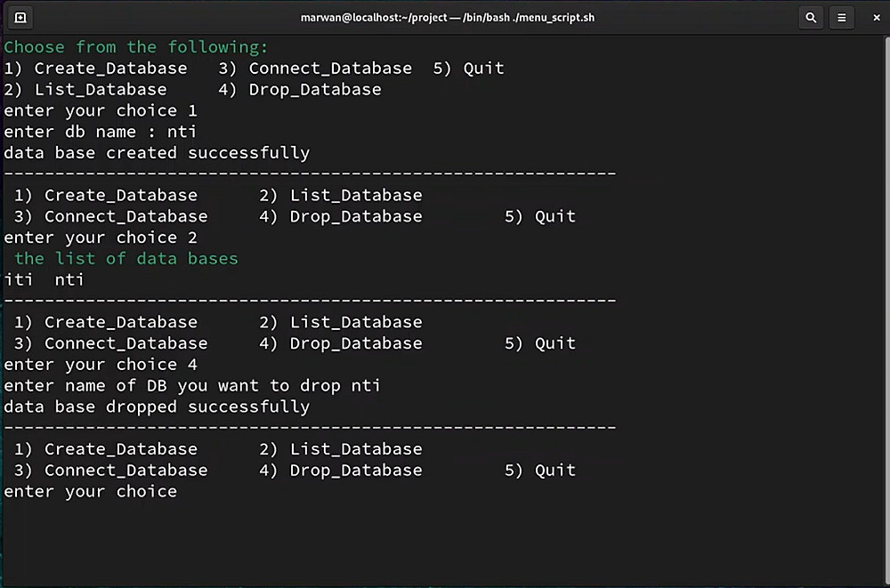890x588 pixels.
Task: Click the final "enter your choice" prompt
Action: (91, 492)
